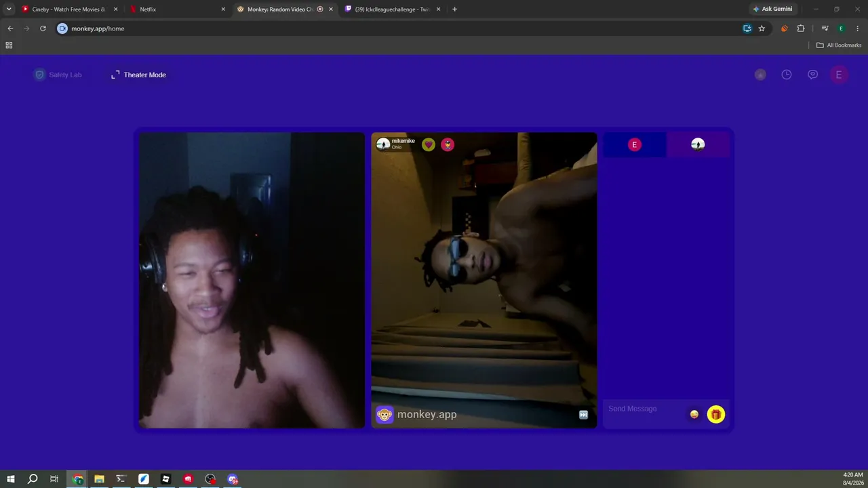Open the match history clock icon
Screen dimensions: 868x488
tap(787, 75)
